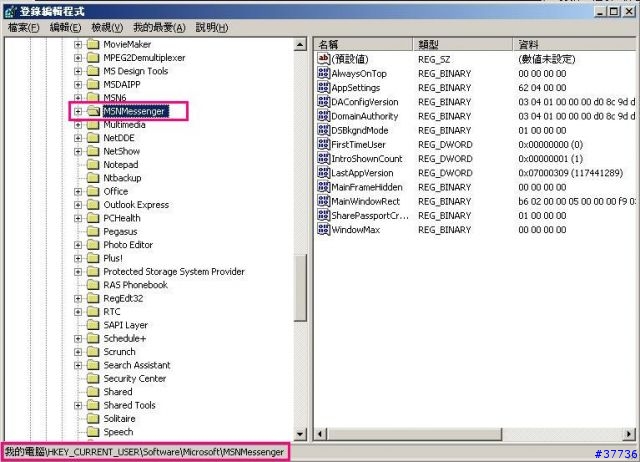Image resolution: width=640 pixels, height=462 pixels.
Task: Click the status bar registry path
Action: [144, 452]
